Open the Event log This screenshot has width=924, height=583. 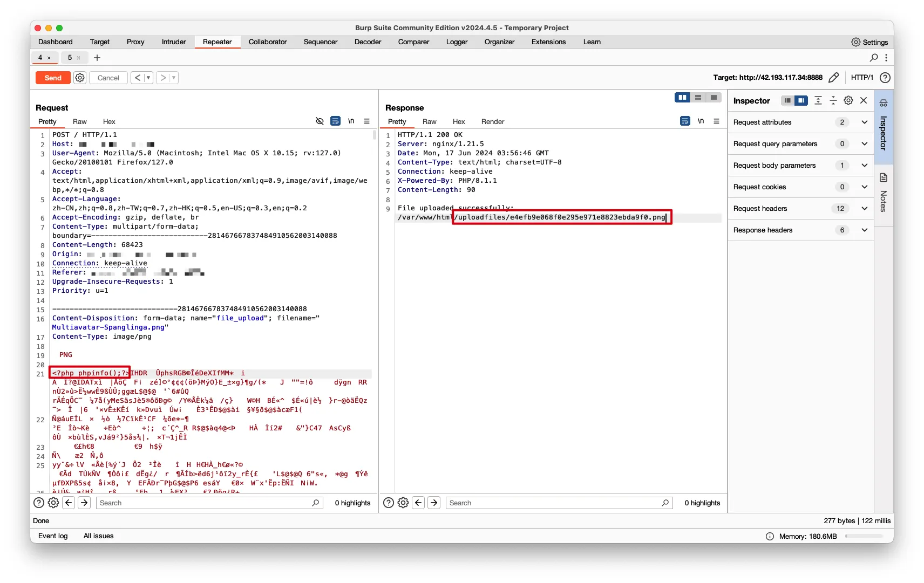tap(53, 536)
